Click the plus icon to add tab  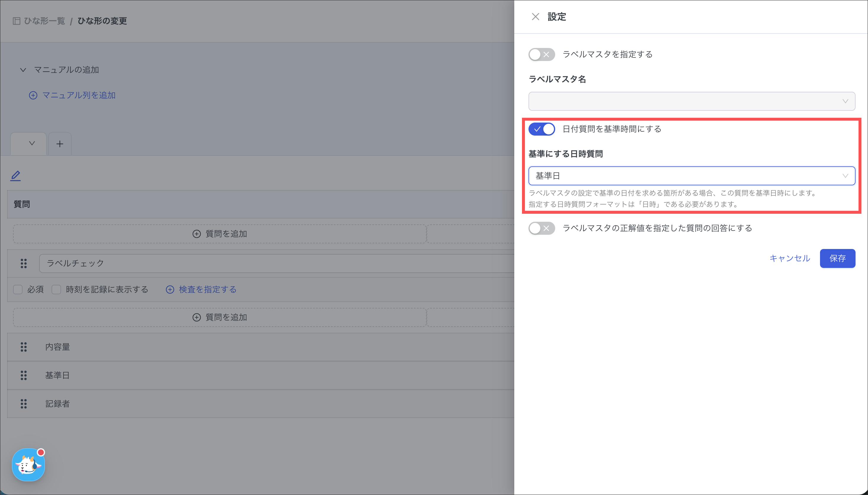[60, 144]
